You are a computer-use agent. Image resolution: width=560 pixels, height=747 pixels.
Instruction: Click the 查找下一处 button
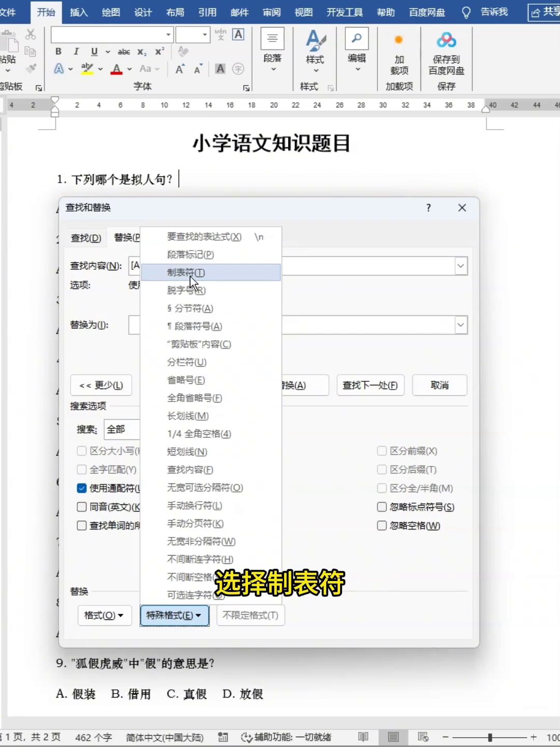click(370, 385)
